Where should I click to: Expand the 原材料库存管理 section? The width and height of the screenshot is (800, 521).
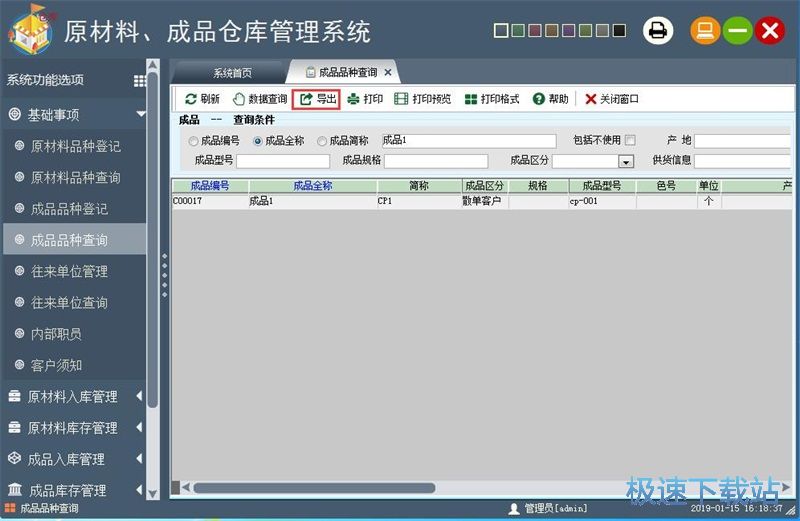click(139, 428)
